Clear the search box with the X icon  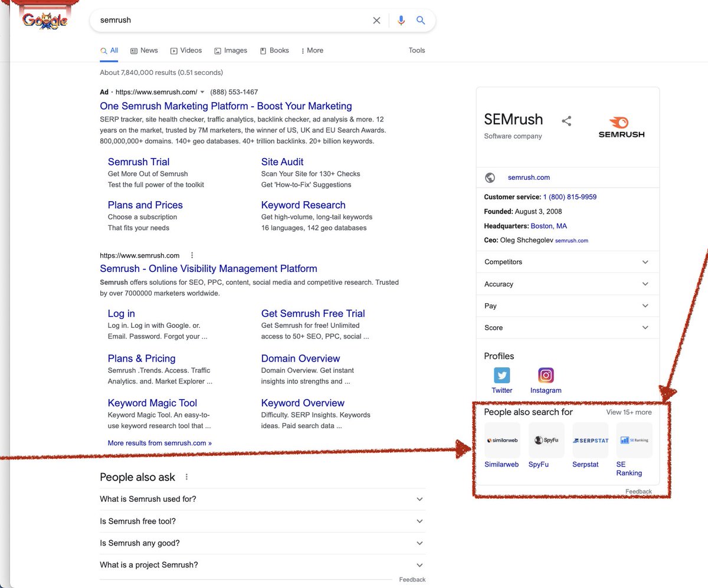376,20
